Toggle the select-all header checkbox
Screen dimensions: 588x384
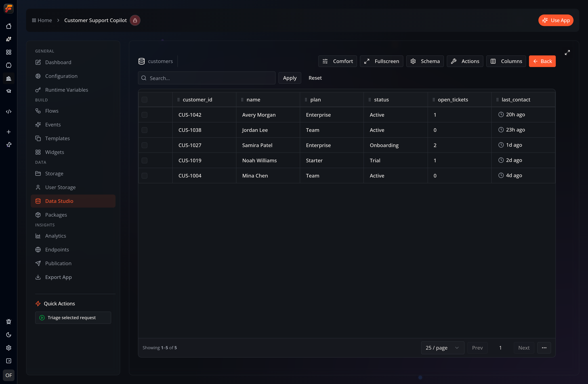point(144,100)
